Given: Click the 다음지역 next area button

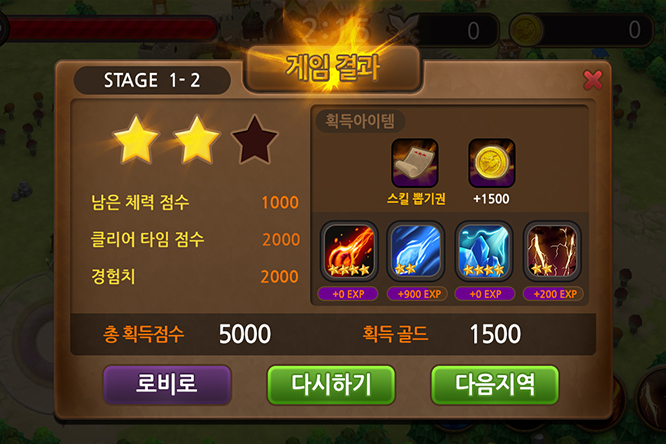Looking at the screenshot, I should pos(494,384).
